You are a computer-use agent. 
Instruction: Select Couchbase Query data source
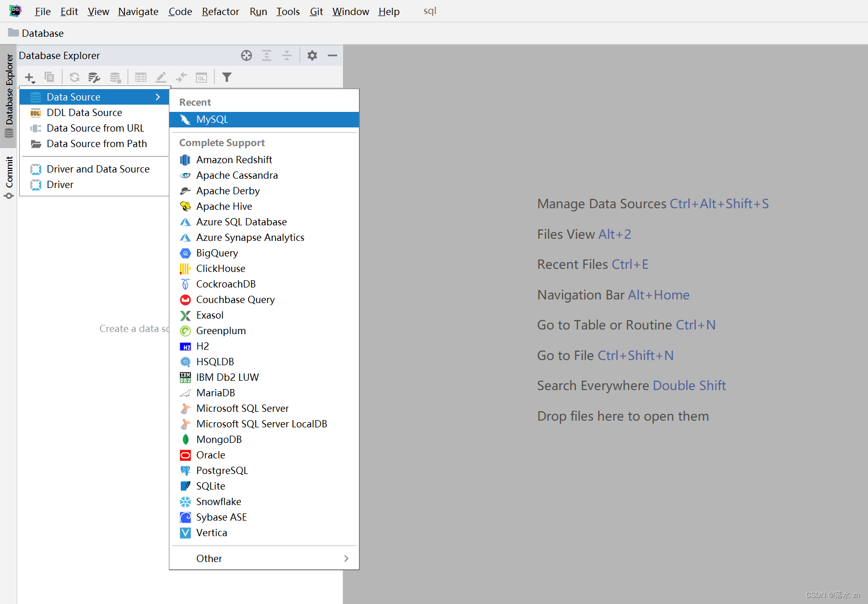(x=264, y=299)
